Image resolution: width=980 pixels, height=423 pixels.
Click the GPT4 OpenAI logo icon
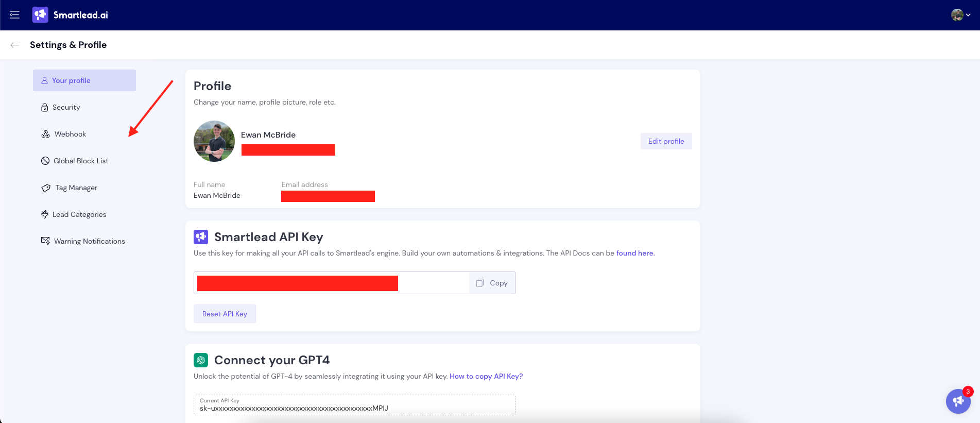coord(201,360)
